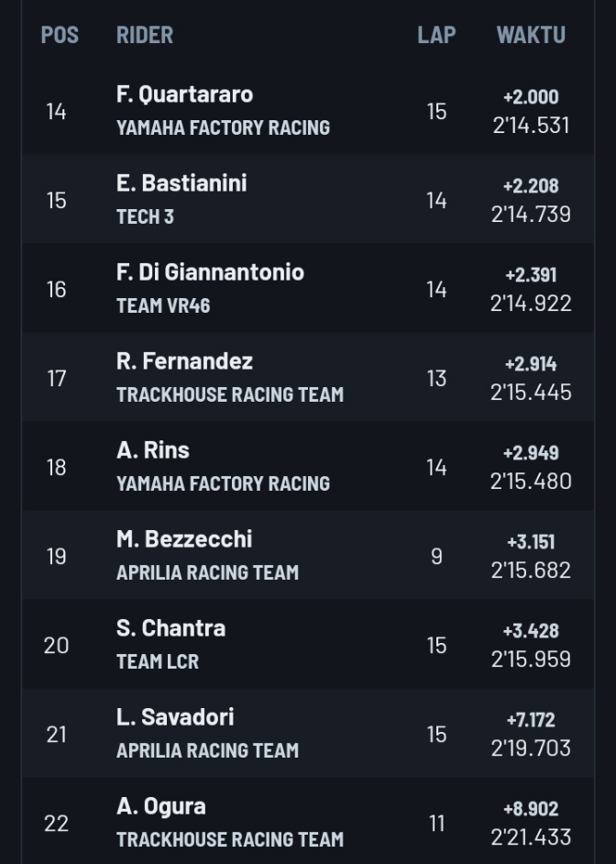This screenshot has height=864, width=616.
Task: Open A. Ogura rider name
Action: [x=161, y=806]
